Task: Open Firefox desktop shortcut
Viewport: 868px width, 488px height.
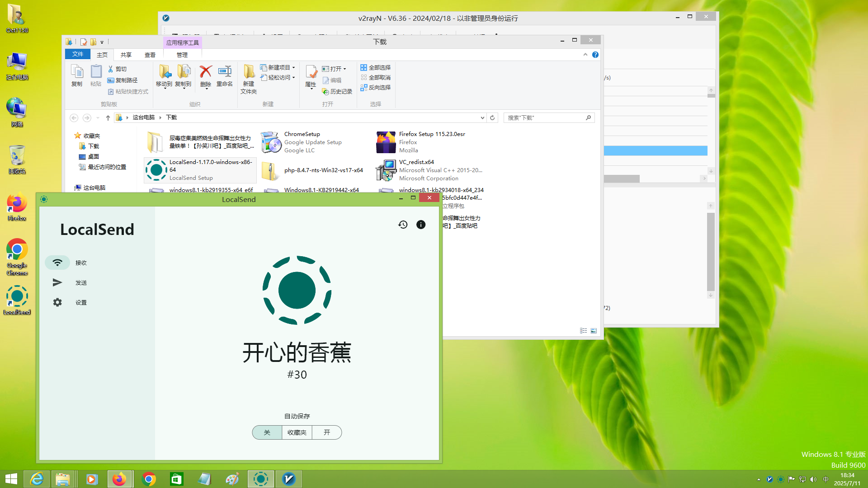Action: click(17, 207)
